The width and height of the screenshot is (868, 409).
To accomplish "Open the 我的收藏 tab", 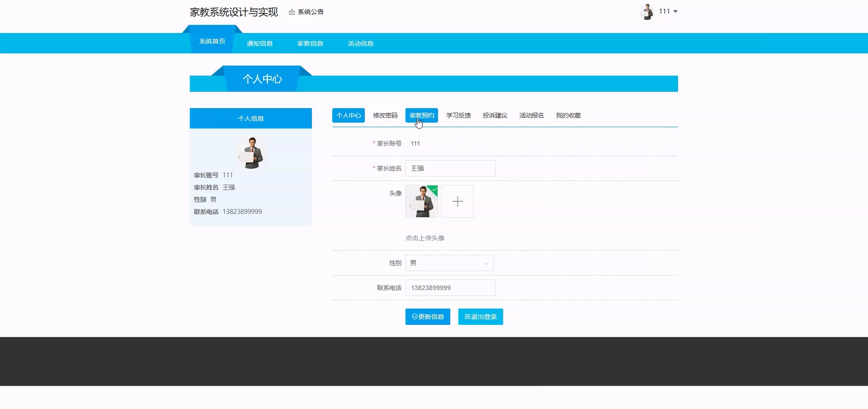I will [568, 115].
